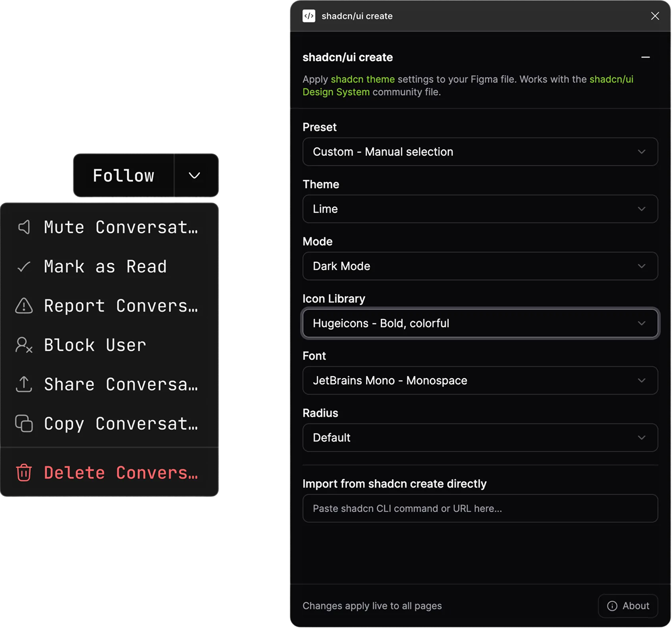Click the share upload arrow icon

pyautogui.click(x=24, y=384)
